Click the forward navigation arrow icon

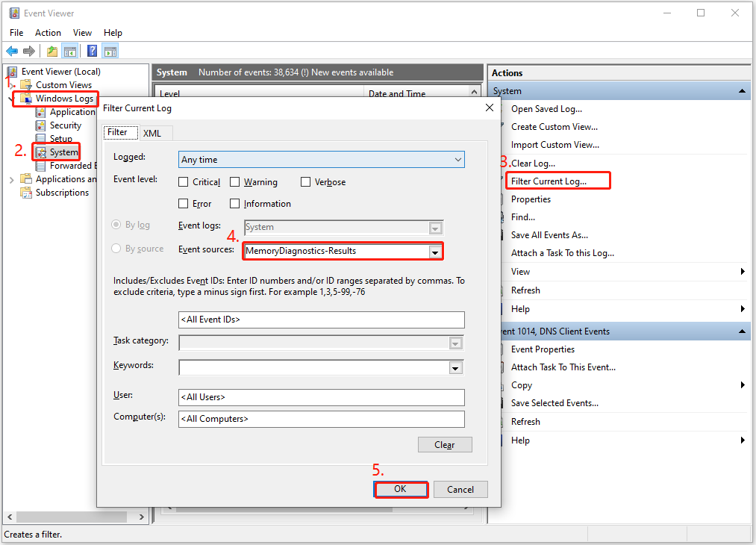[29, 51]
